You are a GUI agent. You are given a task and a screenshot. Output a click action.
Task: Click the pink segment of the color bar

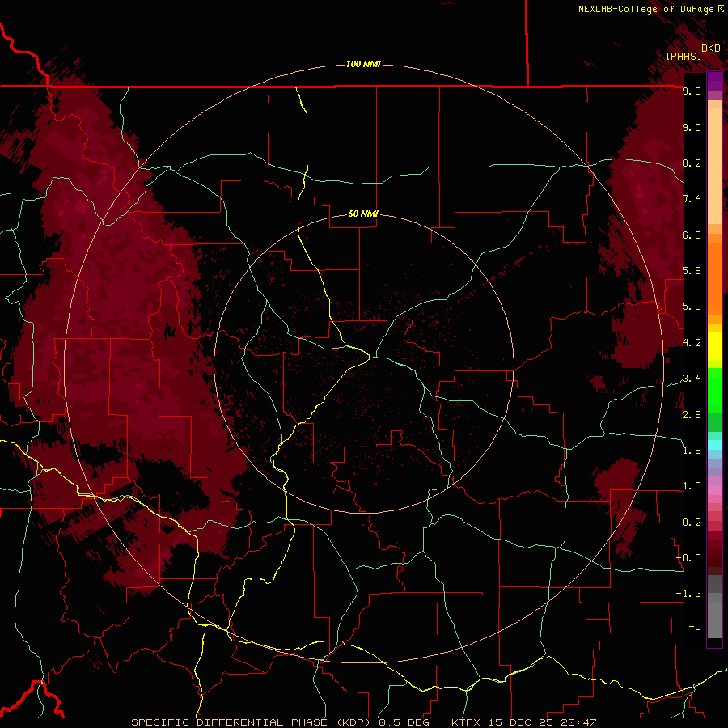[714, 490]
